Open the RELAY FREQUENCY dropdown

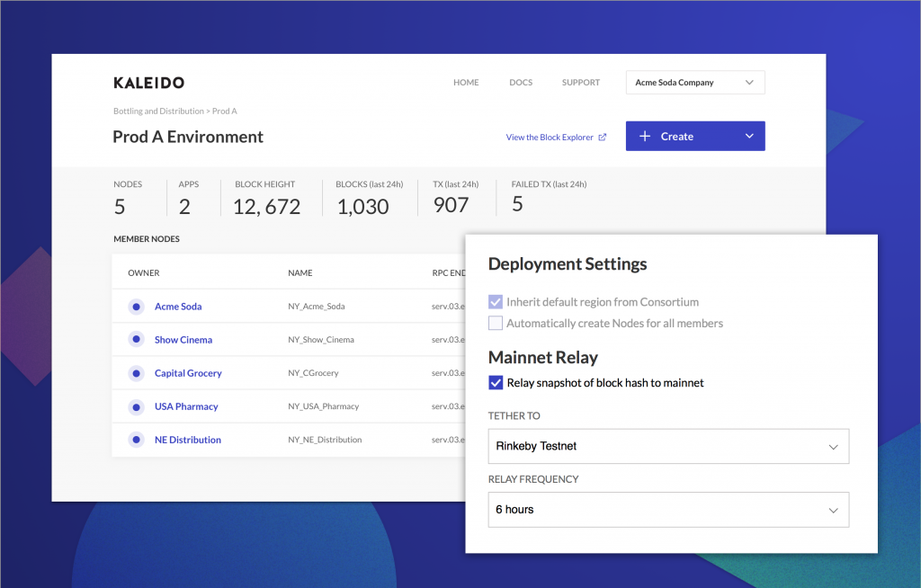668,509
